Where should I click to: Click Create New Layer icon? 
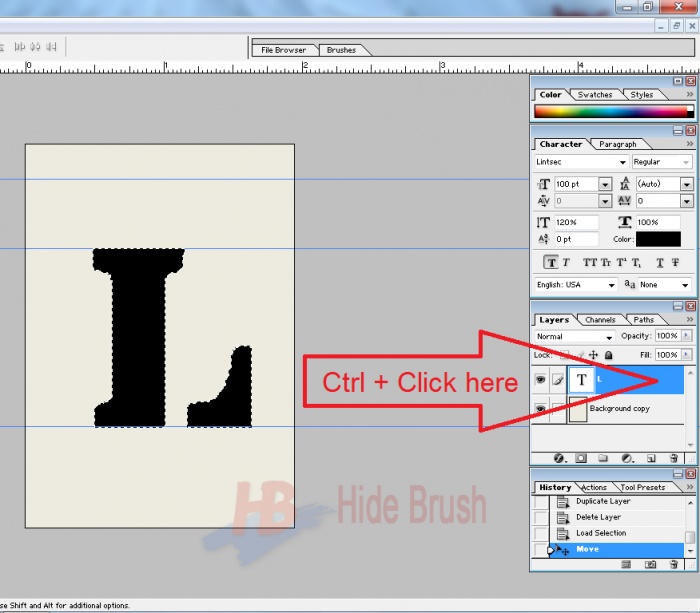pos(651,458)
